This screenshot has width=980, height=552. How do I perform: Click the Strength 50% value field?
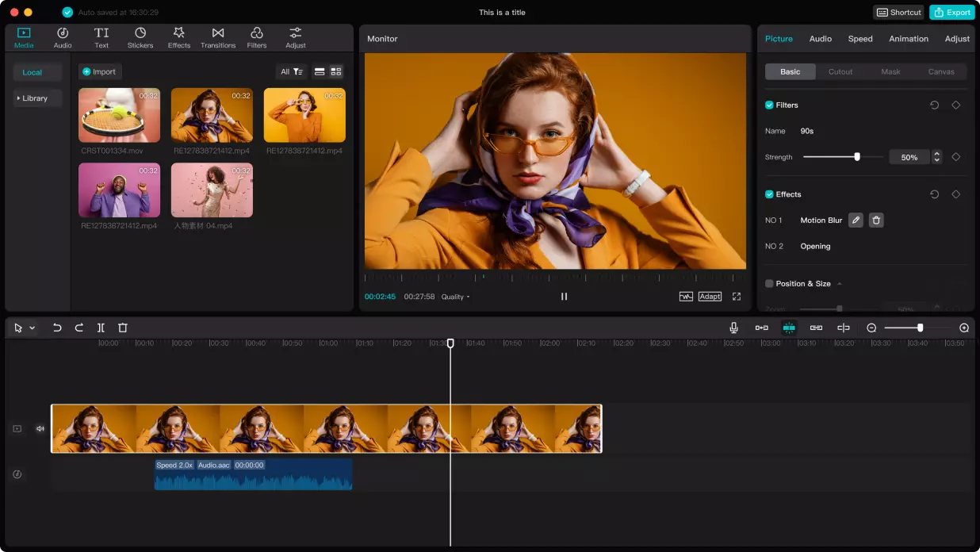[909, 157]
